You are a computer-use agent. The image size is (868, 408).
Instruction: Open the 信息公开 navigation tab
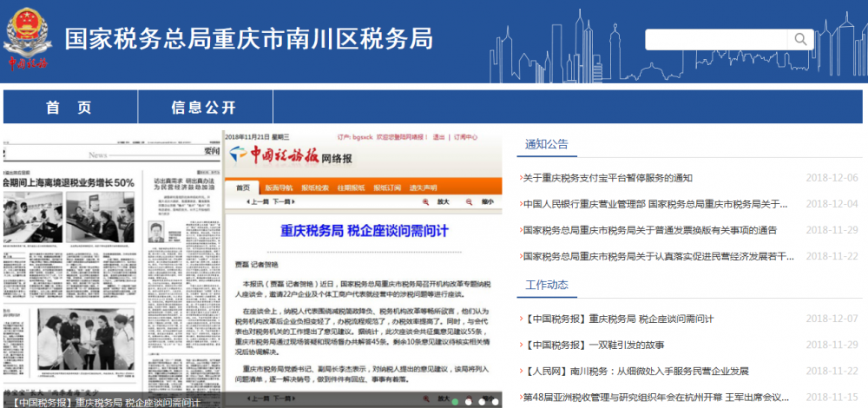click(203, 108)
